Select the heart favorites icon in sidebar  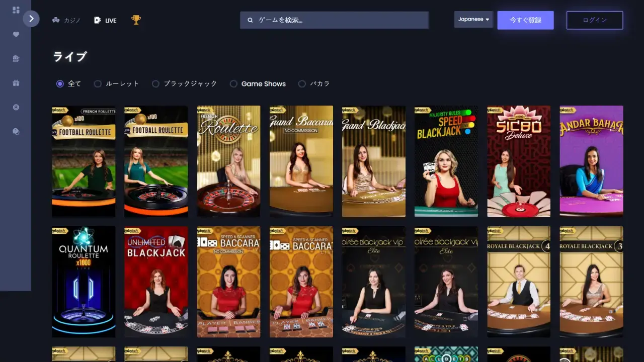click(16, 34)
